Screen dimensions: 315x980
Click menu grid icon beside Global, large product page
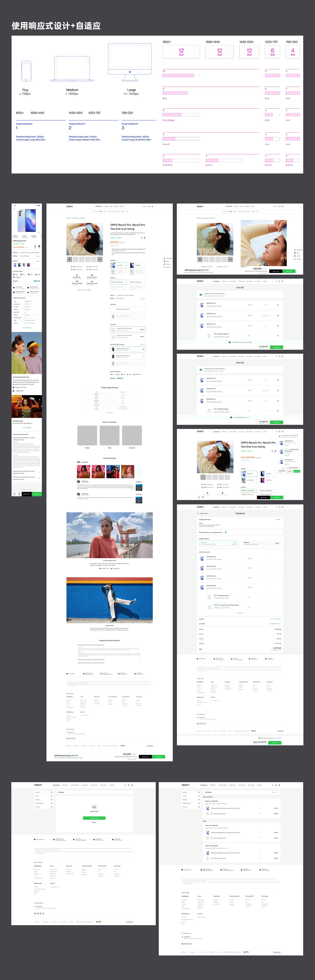(x=153, y=207)
